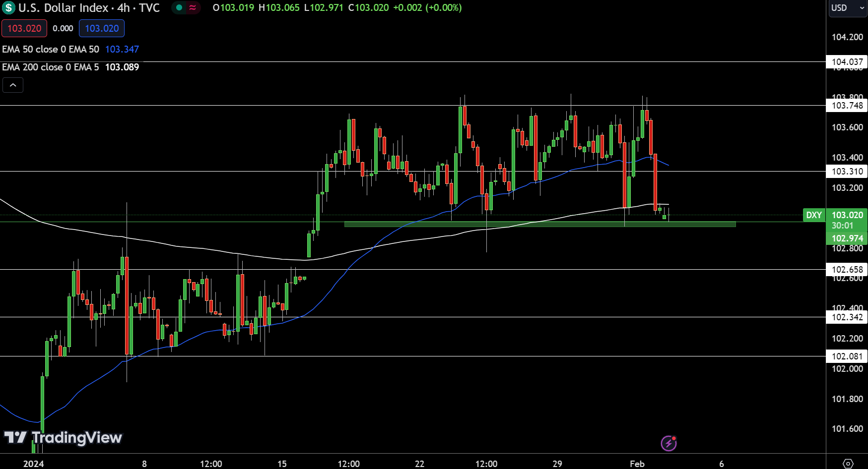Image resolution: width=868 pixels, height=469 pixels.
Task: Click the date label 15 on time axis
Action: click(282, 464)
